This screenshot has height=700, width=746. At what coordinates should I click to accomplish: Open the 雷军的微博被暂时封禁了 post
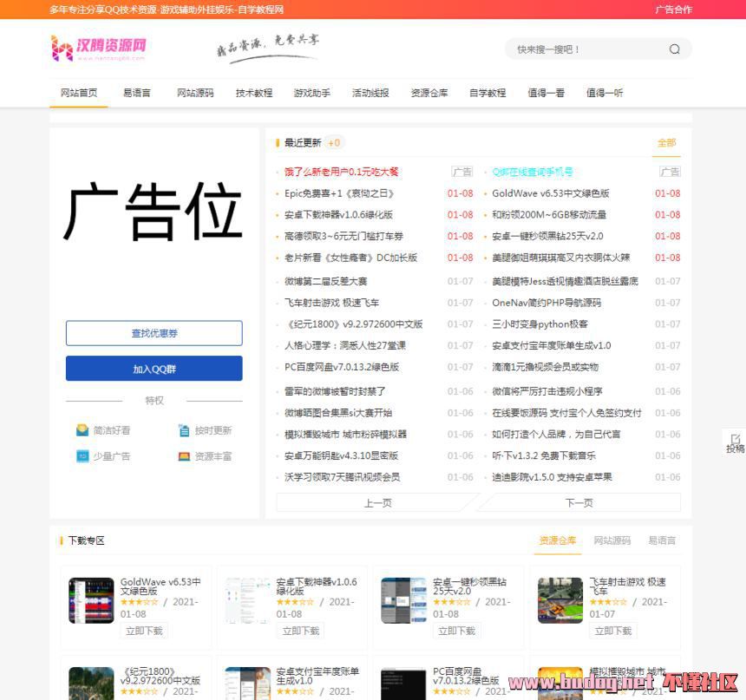point(335,391)
